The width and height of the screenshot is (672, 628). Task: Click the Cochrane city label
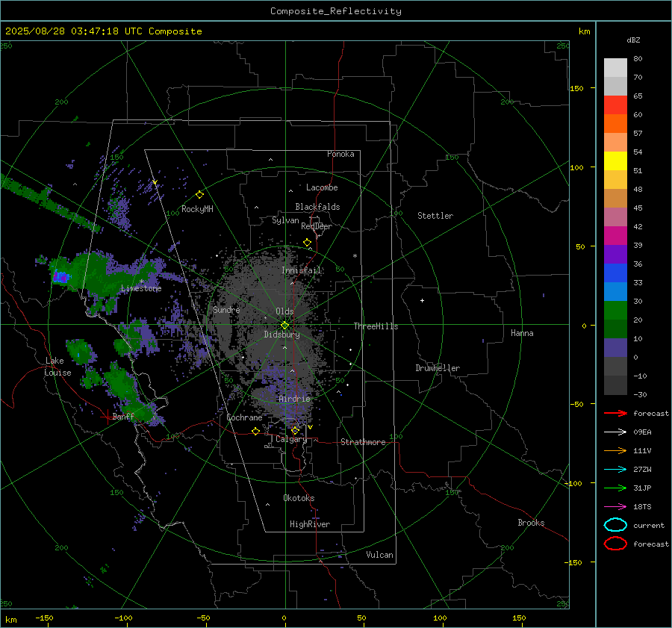click(x=244, y=417)
